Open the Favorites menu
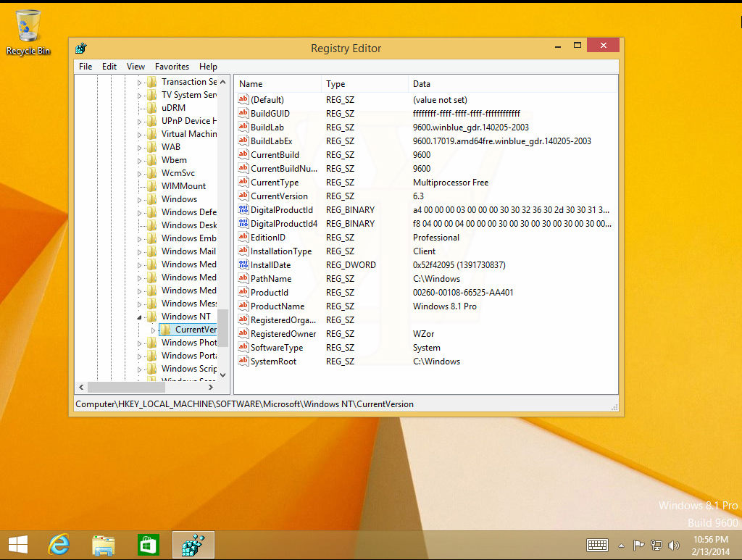This screenshot has width=742, height=560. (172, 67)
